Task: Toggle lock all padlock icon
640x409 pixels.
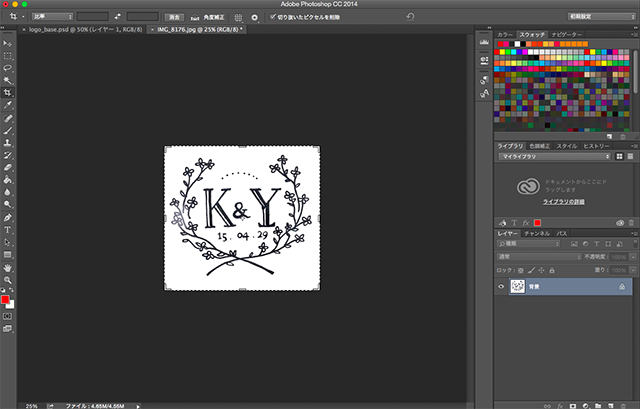Action: (x=552, y=270)
